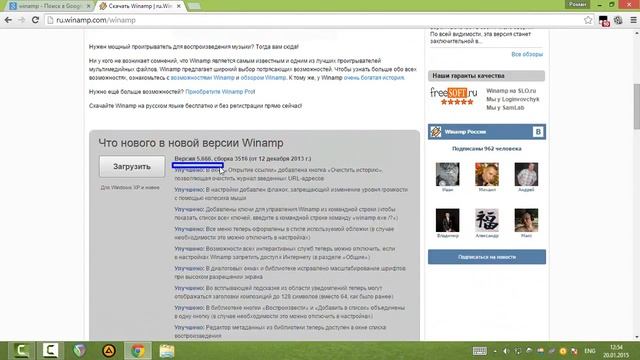Screen dimensions: 640x360
Task: Open a new tab with the new-tab button
Action: pos(194,6)
